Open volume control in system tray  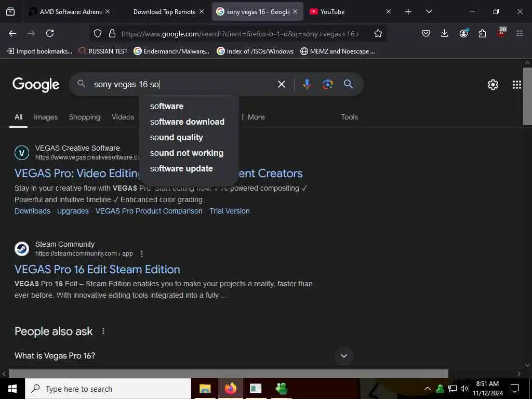[x=464, y=389]
